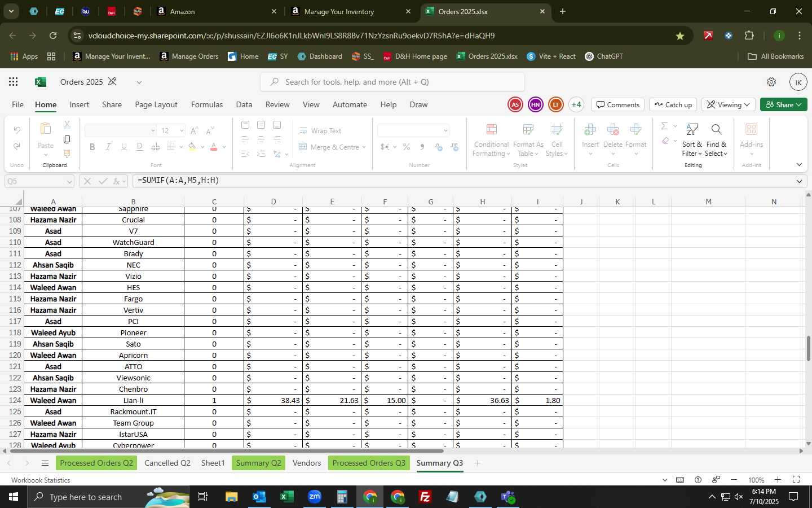The width and height of the screenshot is (812, 508).
Task: Expand the ribbon display options chevron
Action: (799, 165)
